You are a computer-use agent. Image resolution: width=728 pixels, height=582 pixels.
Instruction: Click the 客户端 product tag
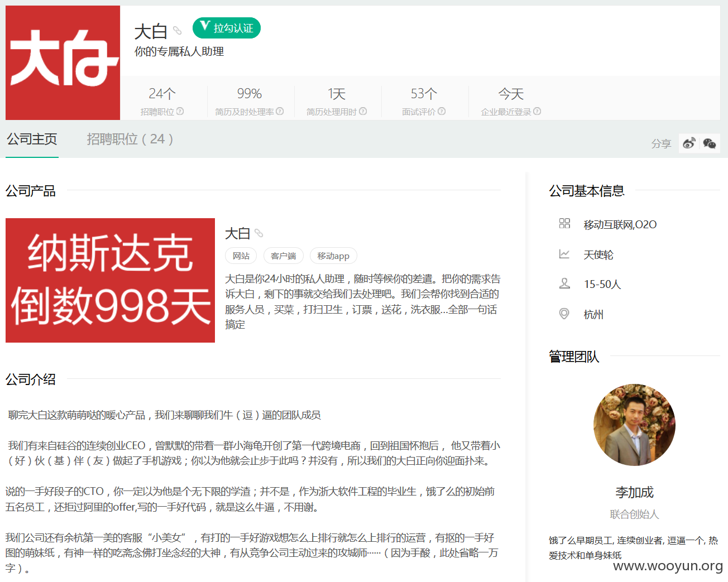point(284,256)
